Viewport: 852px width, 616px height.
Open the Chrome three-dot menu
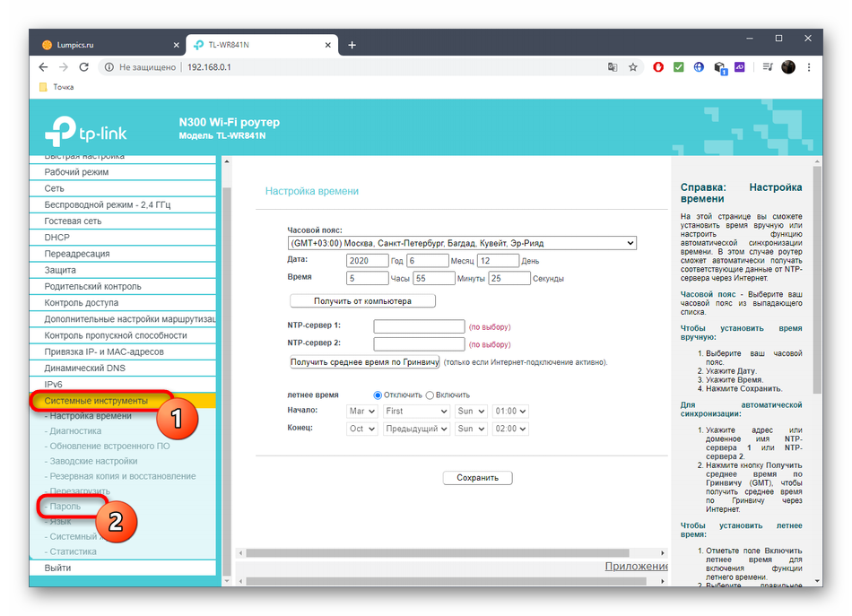point(809,67)
